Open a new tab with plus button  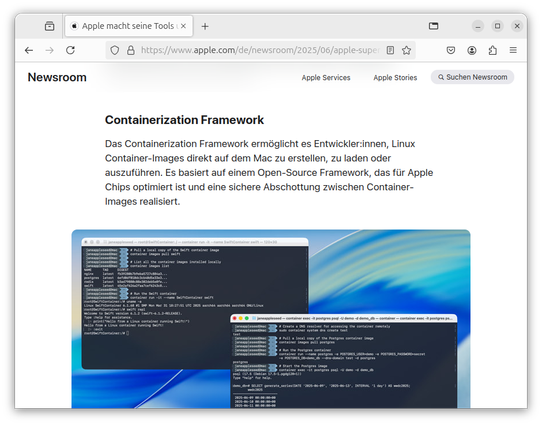pyautogui.click(x=205, y=26)
